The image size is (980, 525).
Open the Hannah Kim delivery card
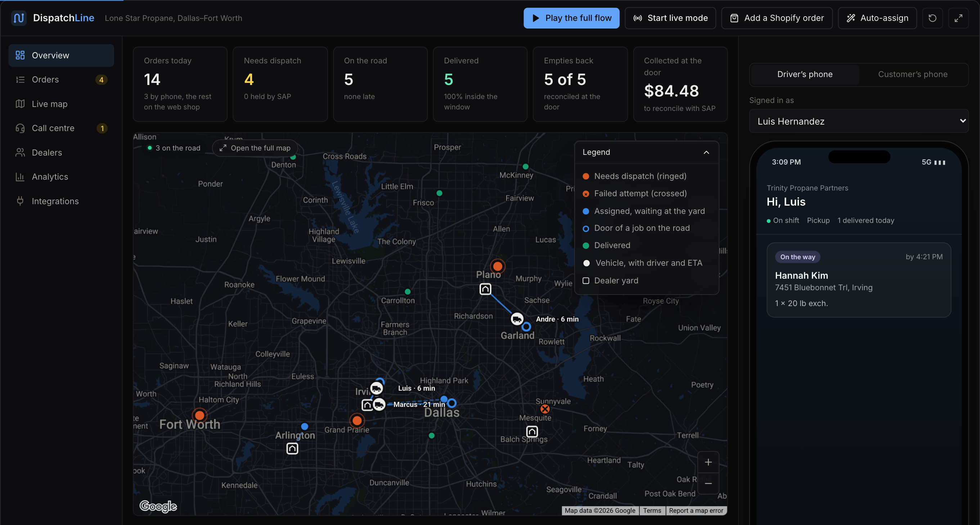coord(859,280)
